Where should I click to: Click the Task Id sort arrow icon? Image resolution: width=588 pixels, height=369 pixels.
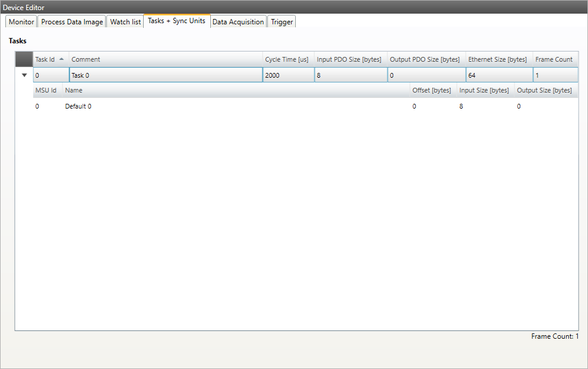coord(62,59)
